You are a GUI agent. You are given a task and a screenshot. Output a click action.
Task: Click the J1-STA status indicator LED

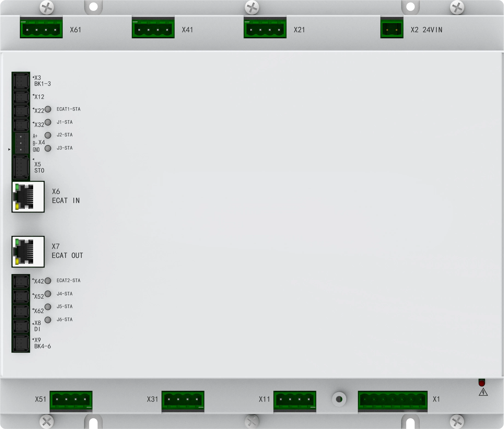point(48,122)
